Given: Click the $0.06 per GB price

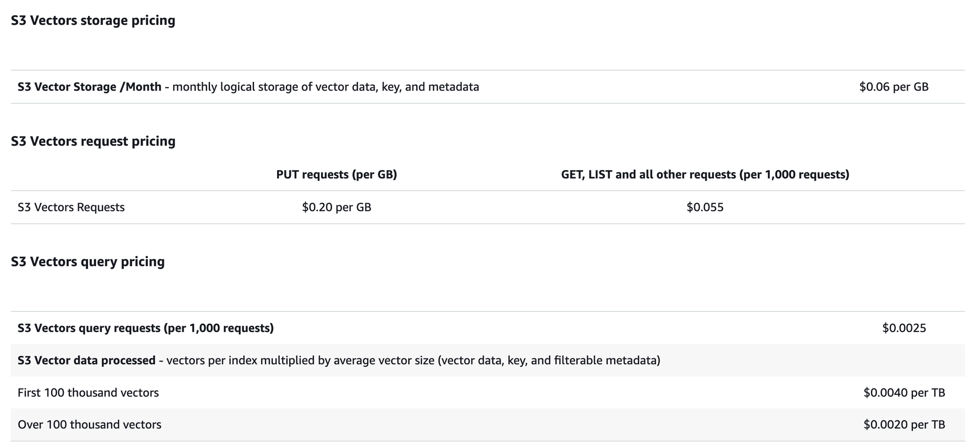Looking at the screenshot, I should tap(893, 87).
